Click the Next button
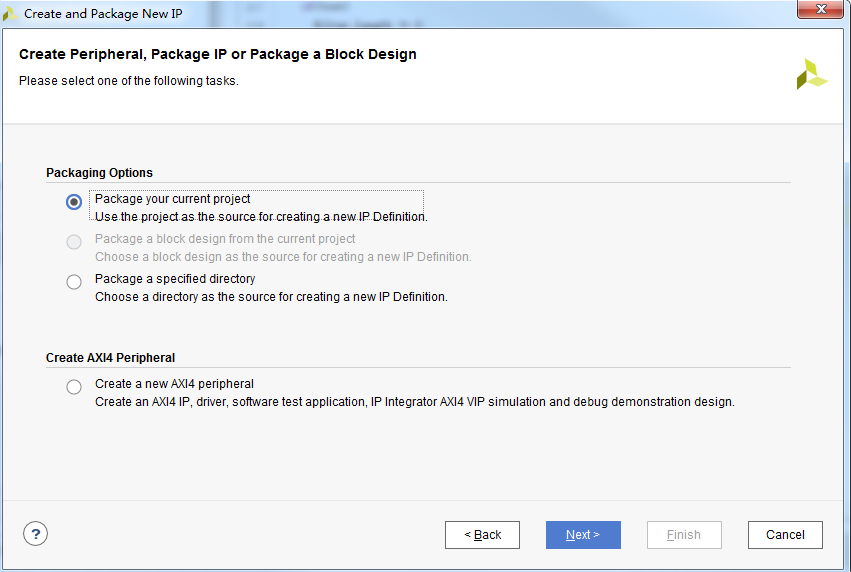The image size is (851, 572). coord(583,535)
